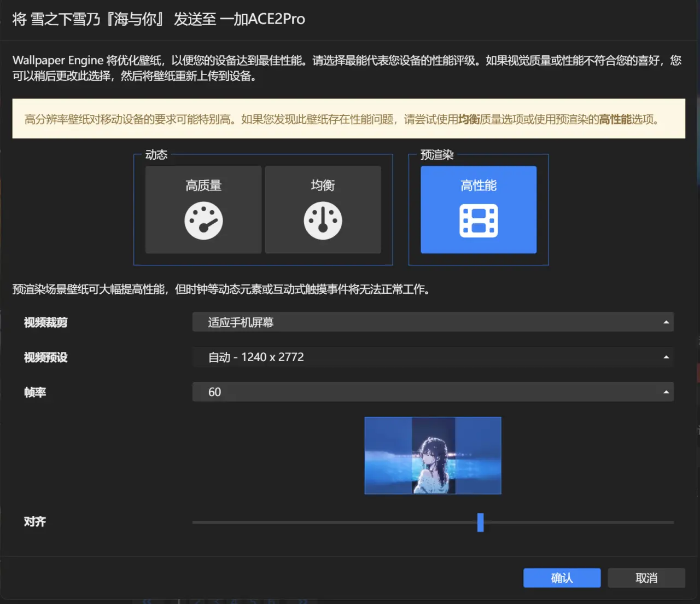Click the arrow of the 帧率 dropdown
Screen dimensions: 700x604
[666, 392]
